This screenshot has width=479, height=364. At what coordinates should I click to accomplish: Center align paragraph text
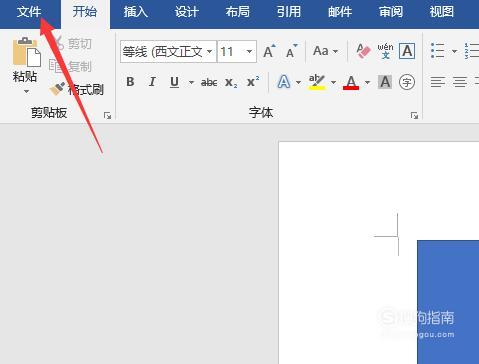coord(460,82)
